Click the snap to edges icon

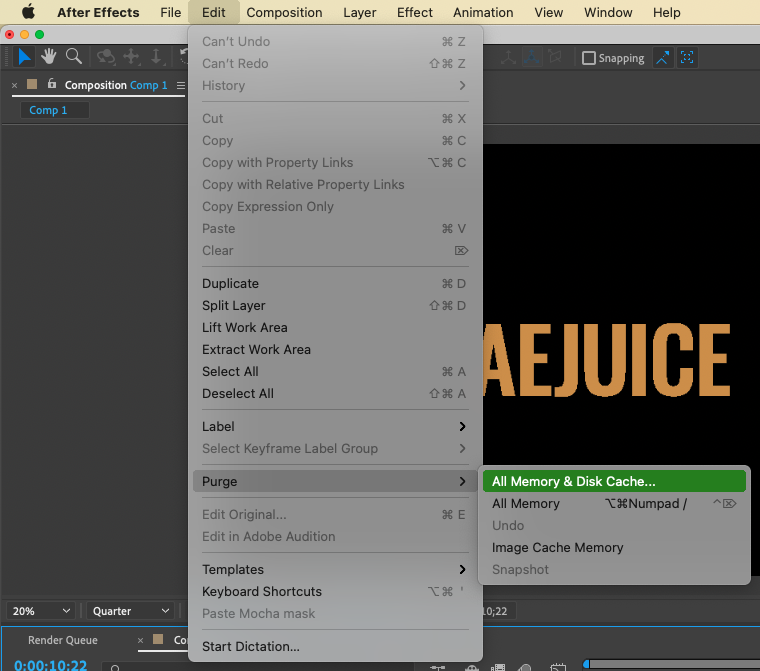click(664, 58)
